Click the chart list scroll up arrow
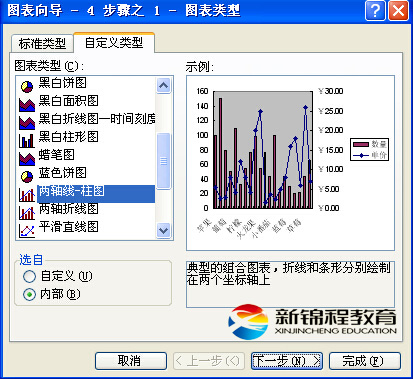Image resolution: width=413 pixels, height=379 pixels. pos(163,86)
